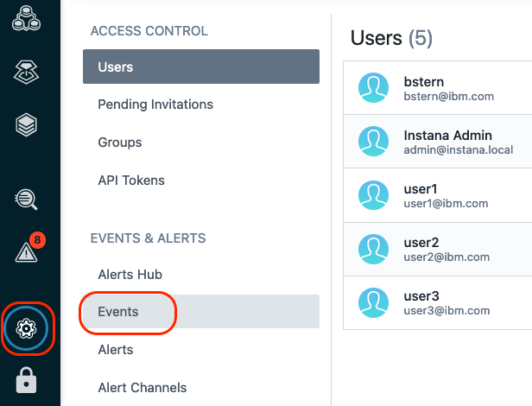
Task: Click the red 8 notification badge
Action: click(x=37, y=239)
